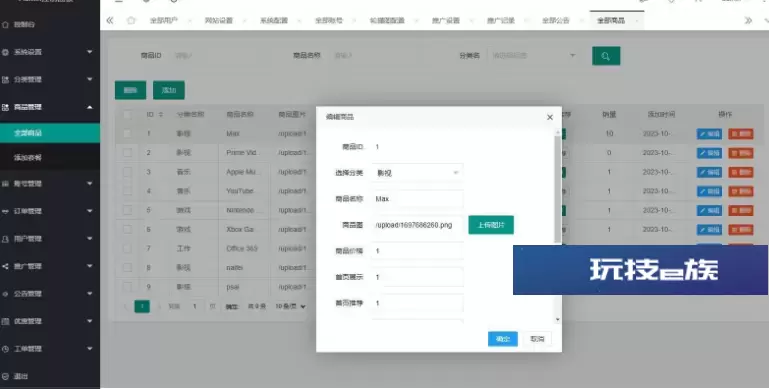Click the dialog vertical scrollbar thumb
This screenshot has width=769, height=389.
click(558, 189)
